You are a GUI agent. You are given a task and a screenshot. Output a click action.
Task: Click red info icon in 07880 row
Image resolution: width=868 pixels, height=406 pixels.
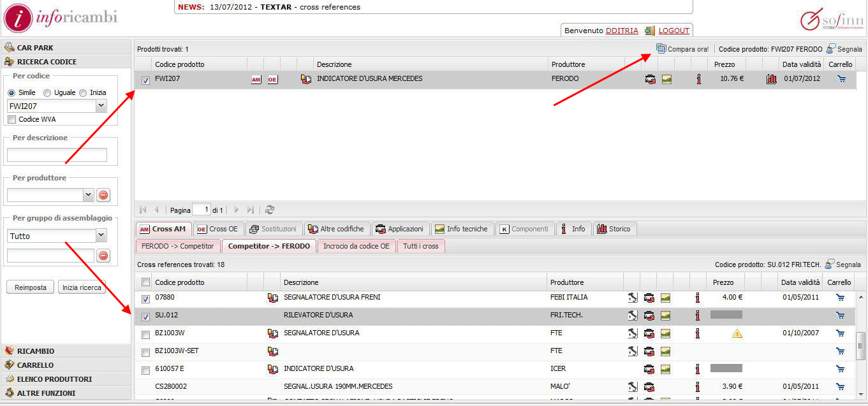point(698,298)
